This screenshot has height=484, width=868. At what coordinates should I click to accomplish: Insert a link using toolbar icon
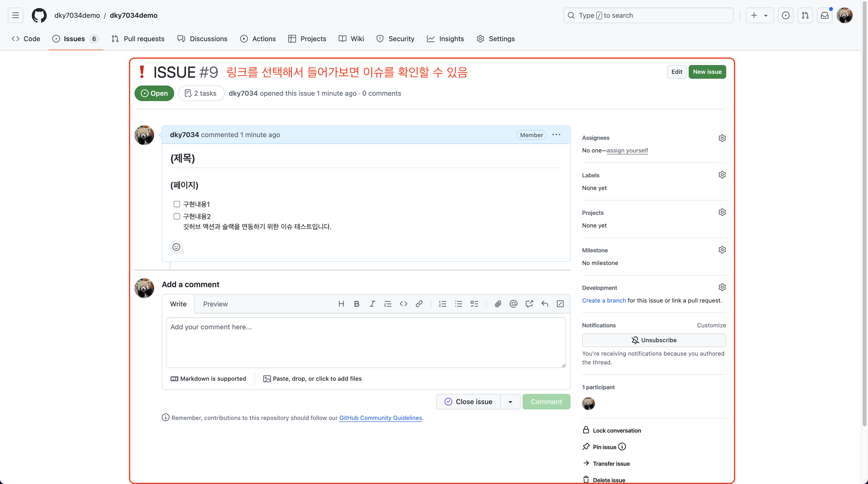point(419,304)
